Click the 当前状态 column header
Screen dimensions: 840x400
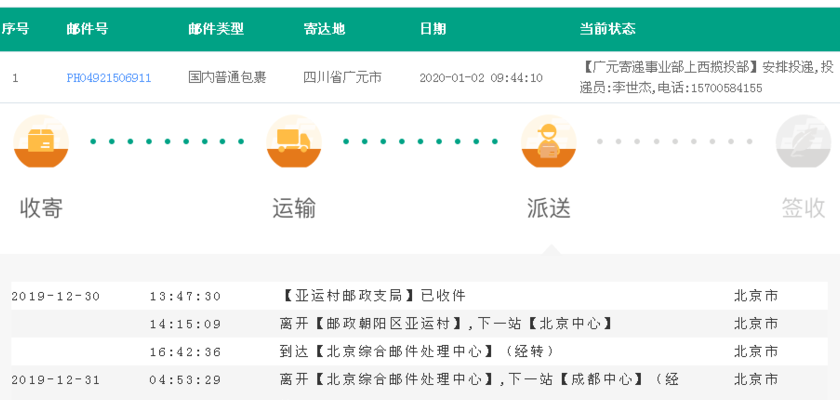tap(608, 28)
